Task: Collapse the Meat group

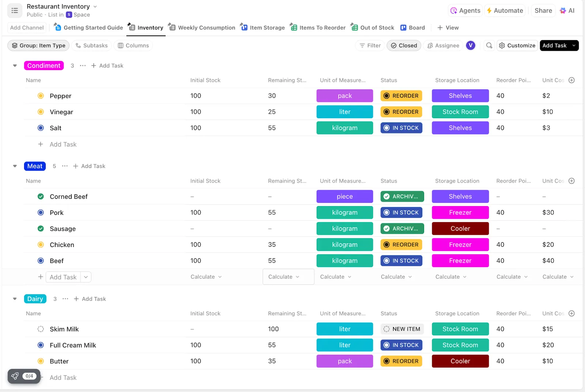Action: (15, 166)
